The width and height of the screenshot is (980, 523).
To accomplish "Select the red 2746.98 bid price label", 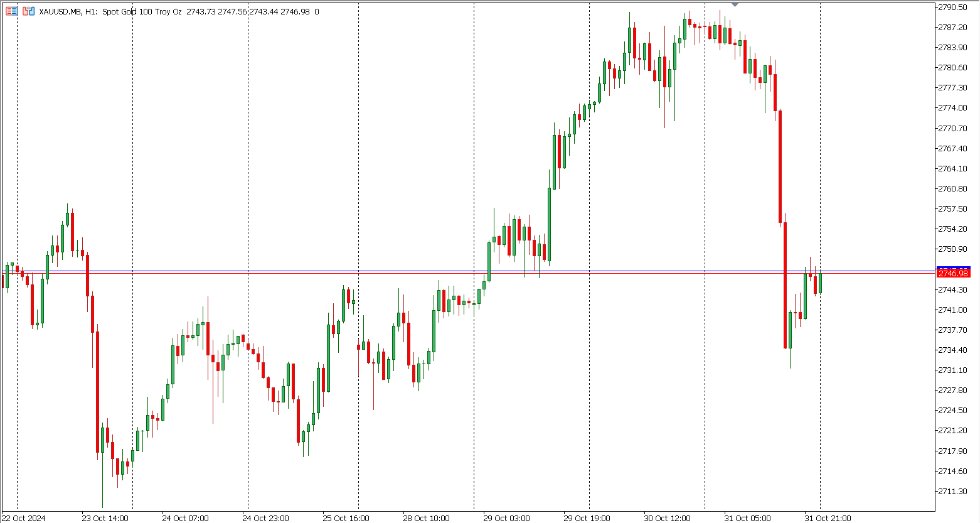I will pyautogui.click(x=953, y=274).
